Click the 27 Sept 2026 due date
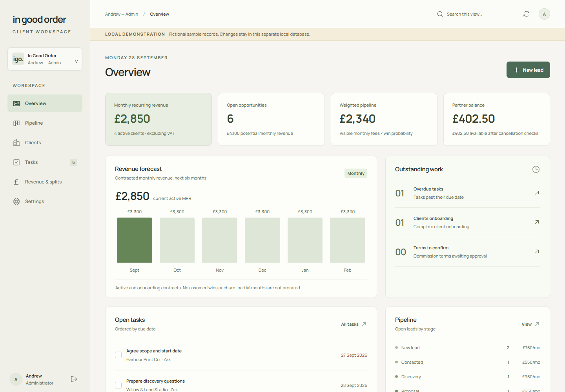The image size is (565, 392). [x=354, y=355]
